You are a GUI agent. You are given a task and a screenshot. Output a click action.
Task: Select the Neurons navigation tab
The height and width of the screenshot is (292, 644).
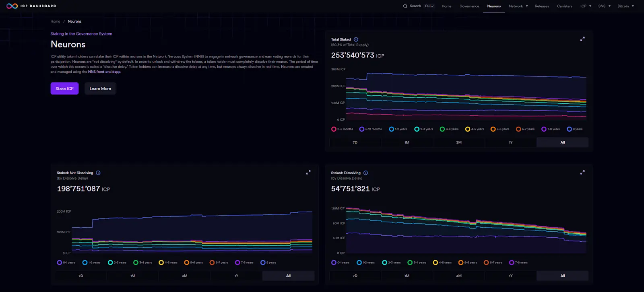[x=494, y=6]
